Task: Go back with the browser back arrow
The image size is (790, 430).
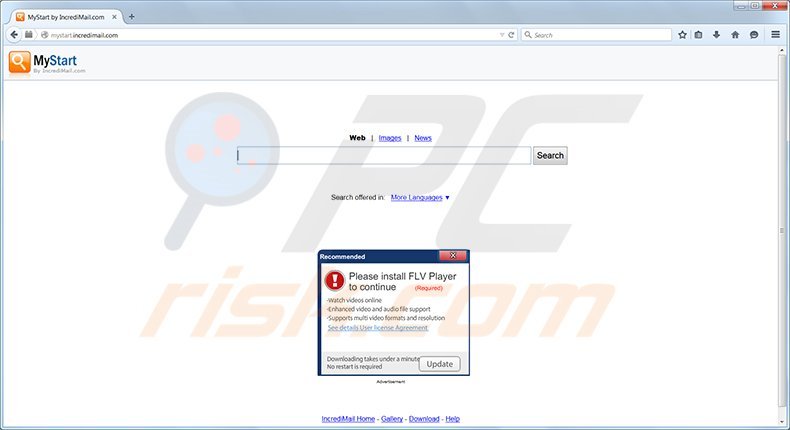Action: coord(14,34)
